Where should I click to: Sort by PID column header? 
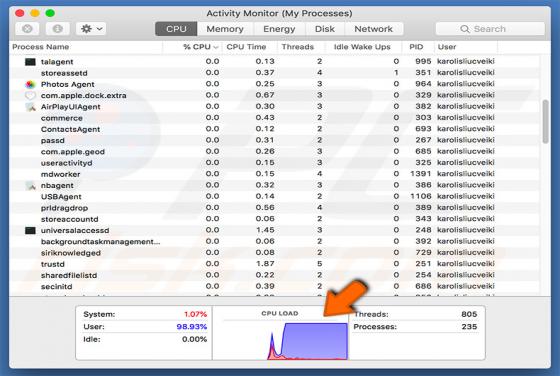418,47
